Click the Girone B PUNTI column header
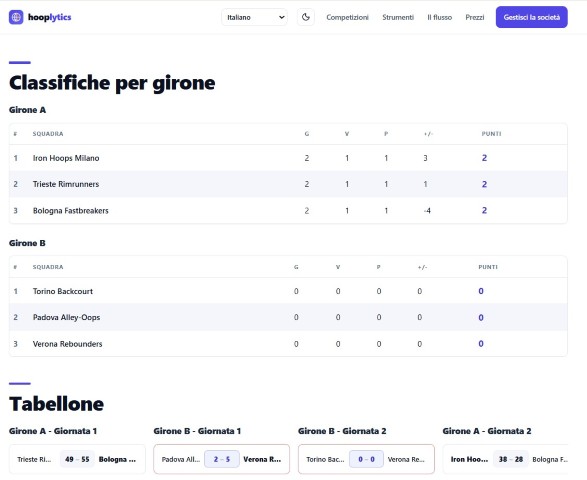The height and width of the screenshot is (480, 587). click(x=488, y=267)
